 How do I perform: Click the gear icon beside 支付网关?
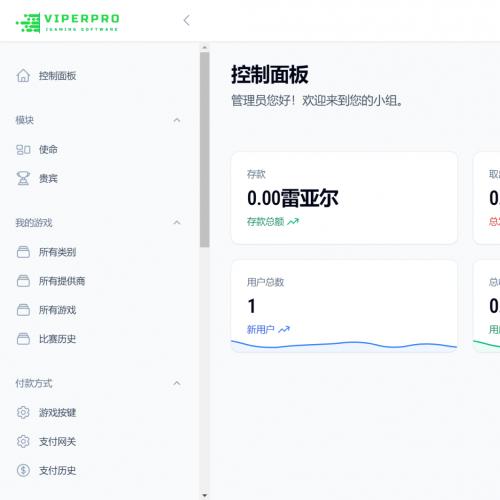[23, 442]
